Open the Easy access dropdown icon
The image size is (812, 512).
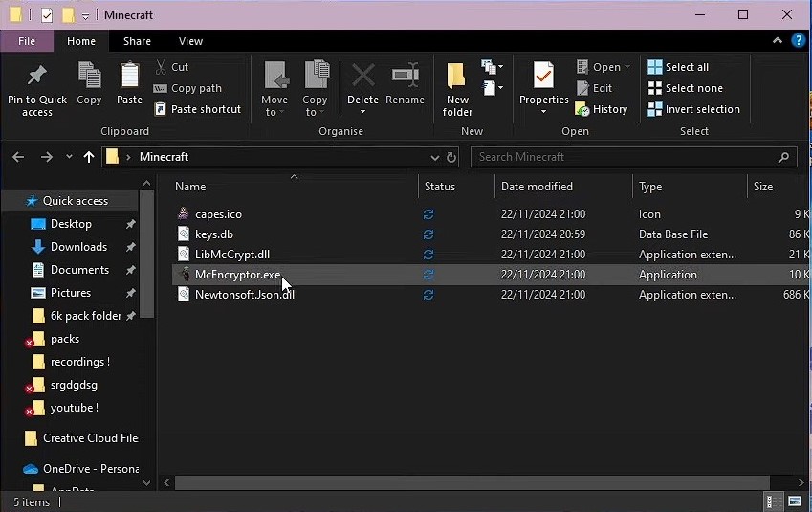point(492,88)
